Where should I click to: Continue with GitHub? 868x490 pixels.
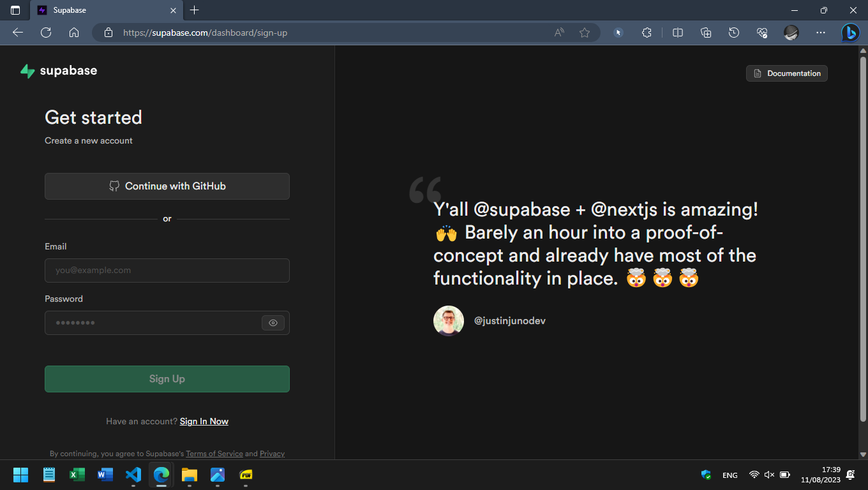(167, 186)
